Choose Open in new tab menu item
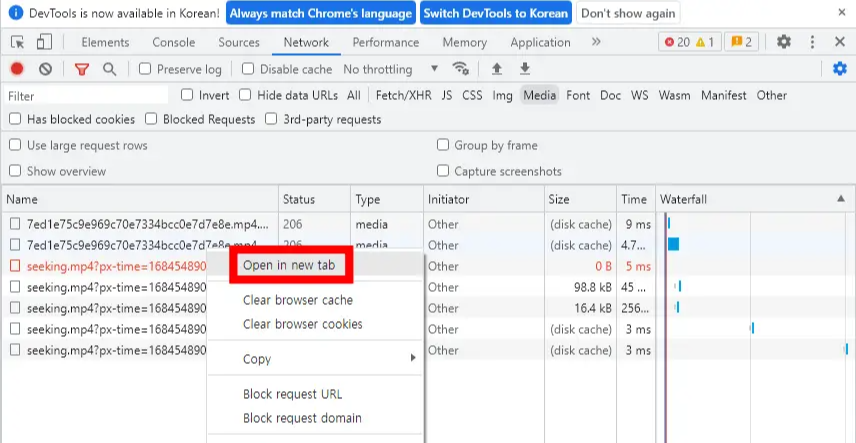Viewport: 856px width, 443px height. [316, 265]
